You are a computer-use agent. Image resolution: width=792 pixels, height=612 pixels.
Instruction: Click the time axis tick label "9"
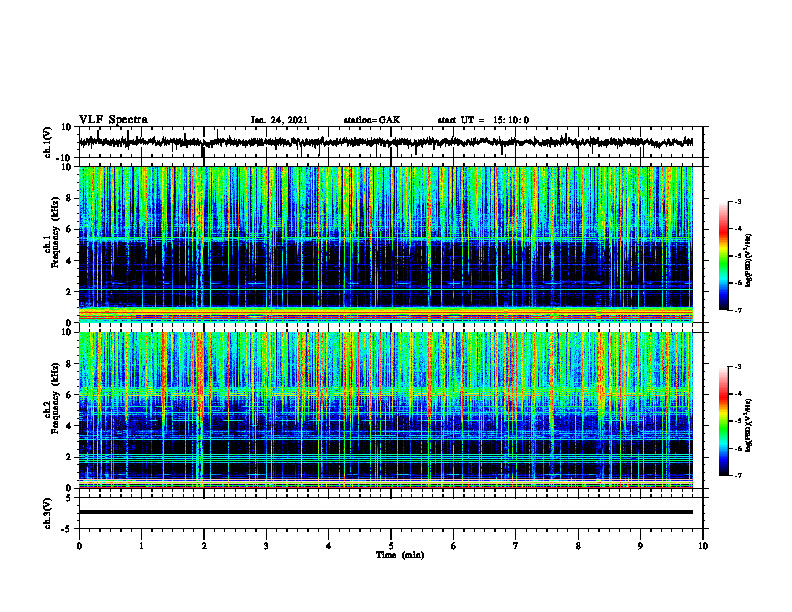[640, 546]
